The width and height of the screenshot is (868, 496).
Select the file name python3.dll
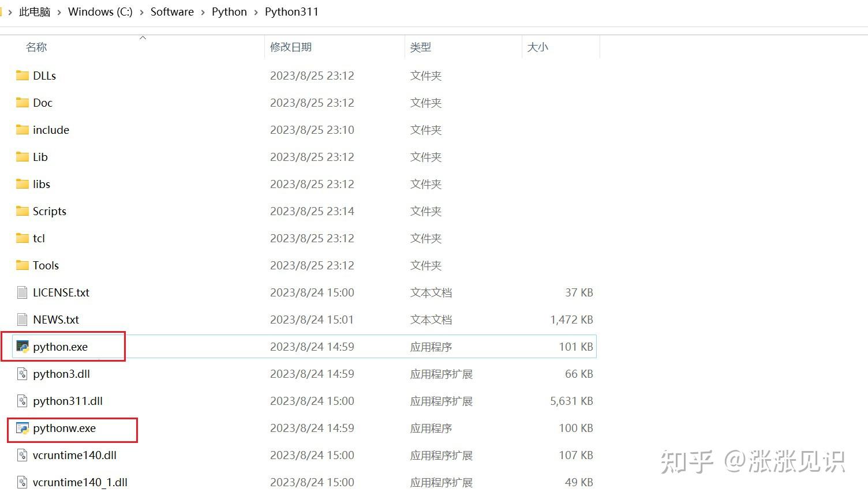(x=62, y=374)
